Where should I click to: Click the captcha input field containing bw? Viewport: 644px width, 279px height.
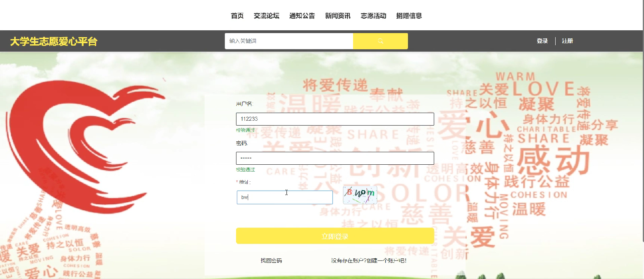pos(285,197)
